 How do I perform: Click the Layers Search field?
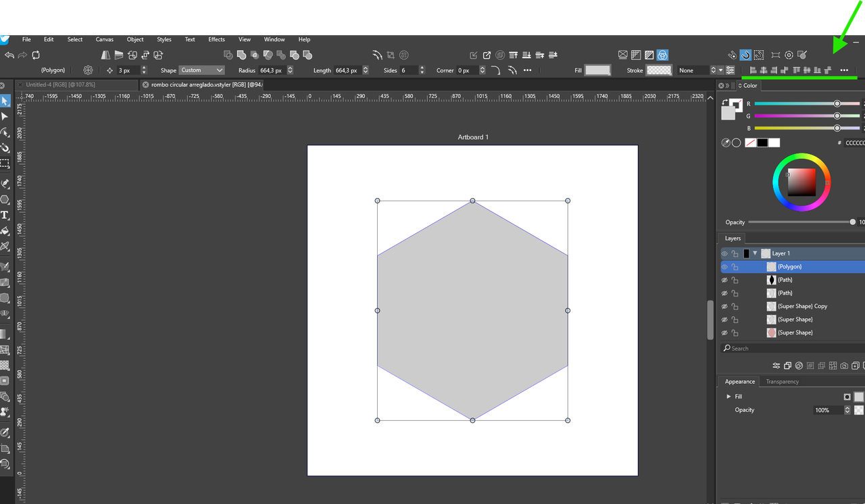pos(793,349)
